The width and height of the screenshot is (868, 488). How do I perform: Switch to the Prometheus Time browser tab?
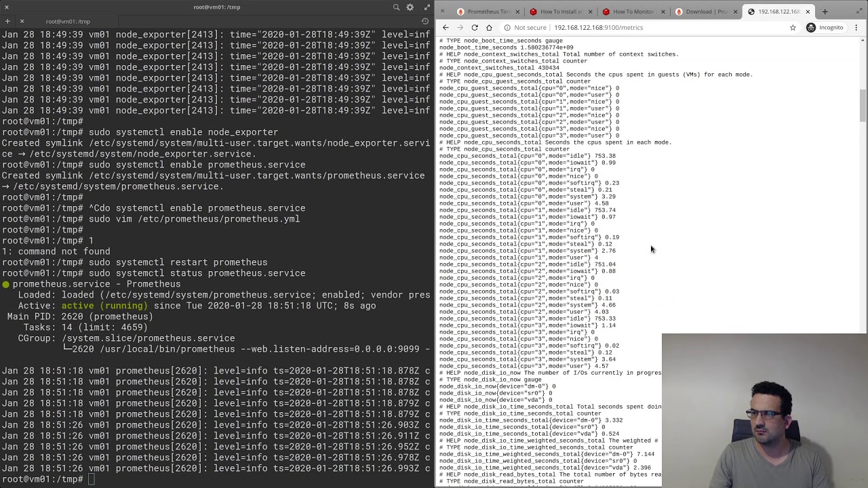click(488, 12)
